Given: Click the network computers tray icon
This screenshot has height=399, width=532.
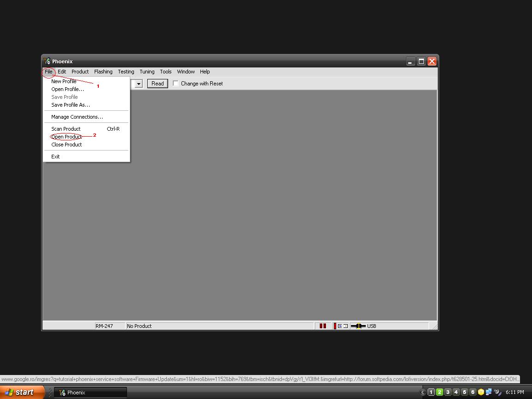Looking at the screenshot, I should pyautogui.click(x=489, y=392).
